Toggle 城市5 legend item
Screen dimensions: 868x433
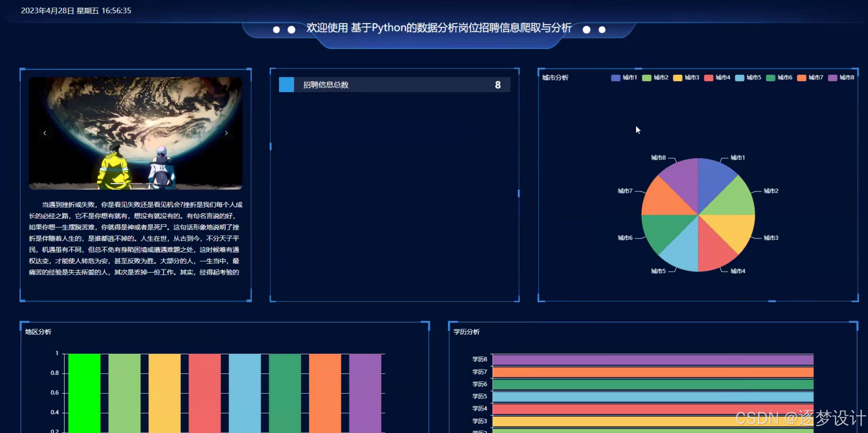(x=748, y=78)
